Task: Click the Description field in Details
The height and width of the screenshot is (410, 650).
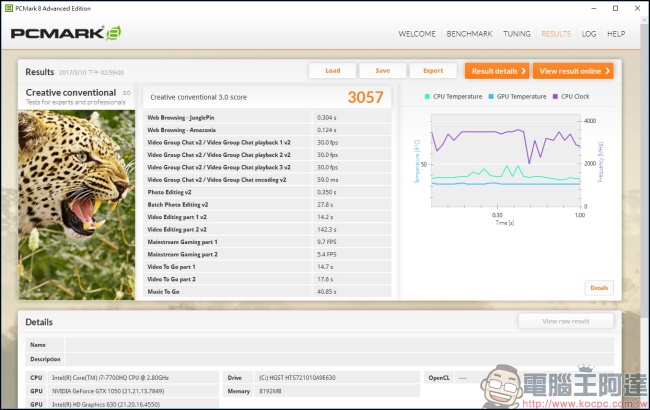Action: tap(339, 359)
